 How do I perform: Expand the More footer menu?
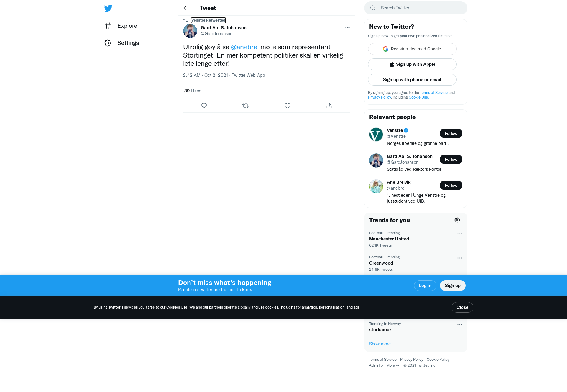click(x=392, y=365)
